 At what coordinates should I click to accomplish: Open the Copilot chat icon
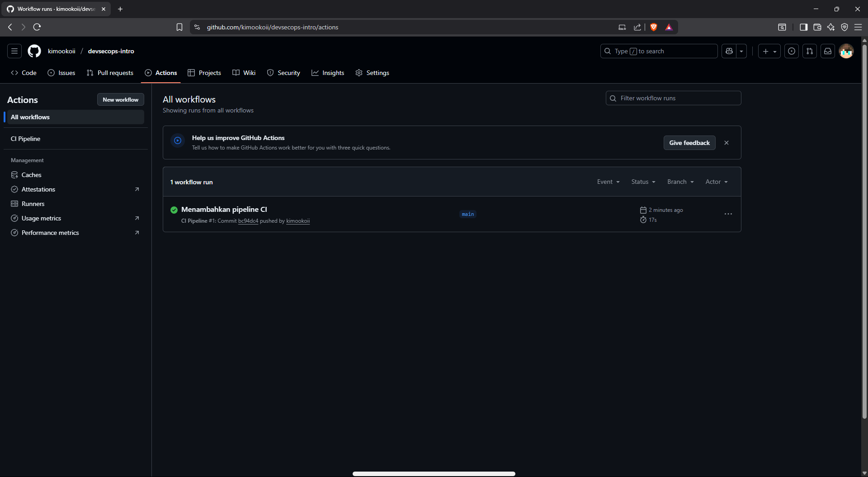tap(729, 51)
